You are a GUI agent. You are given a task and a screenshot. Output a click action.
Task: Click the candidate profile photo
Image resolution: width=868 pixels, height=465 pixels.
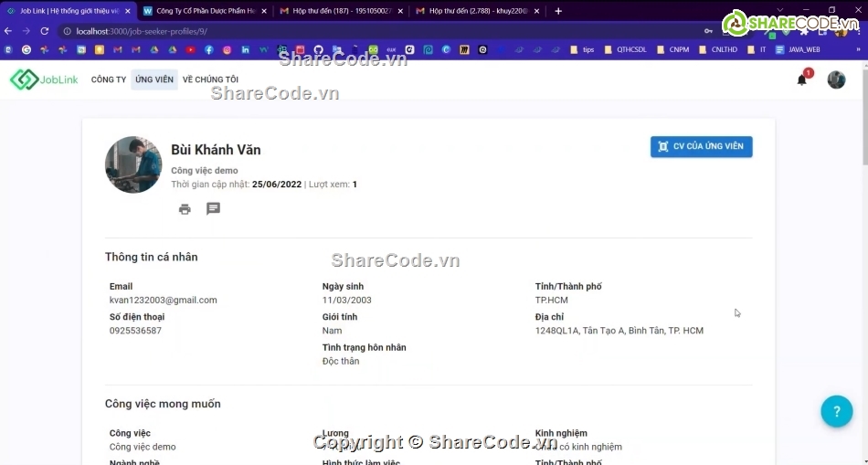click(x=133, y=165)
